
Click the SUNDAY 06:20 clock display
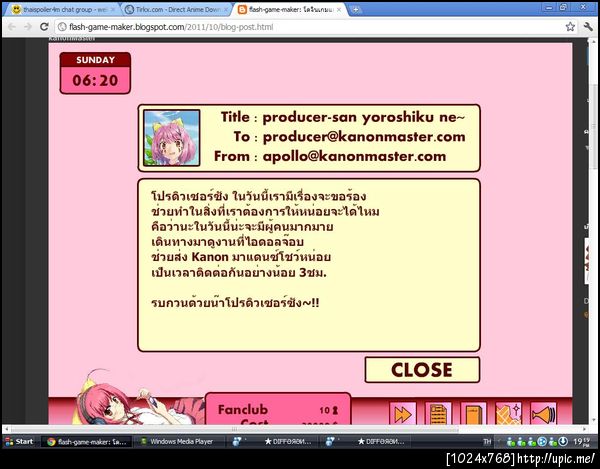(95, 73)
